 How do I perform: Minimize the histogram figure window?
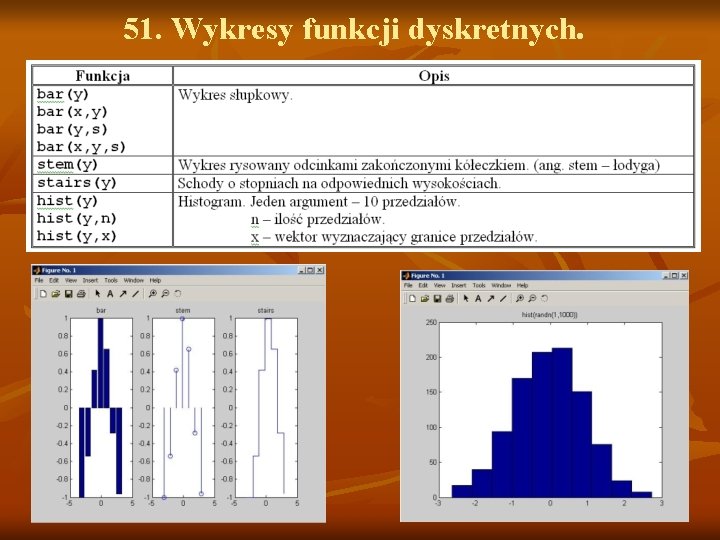[666, 275]
